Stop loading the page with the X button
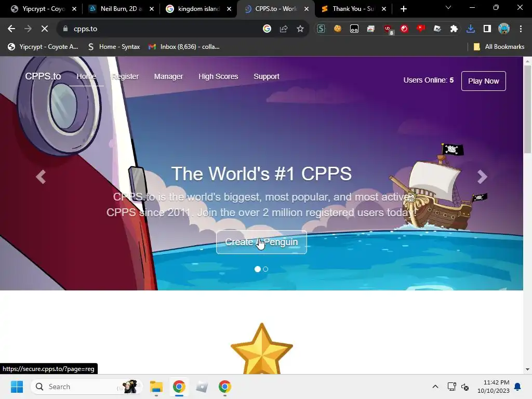The image size is (532, 399). click(45, 29)
